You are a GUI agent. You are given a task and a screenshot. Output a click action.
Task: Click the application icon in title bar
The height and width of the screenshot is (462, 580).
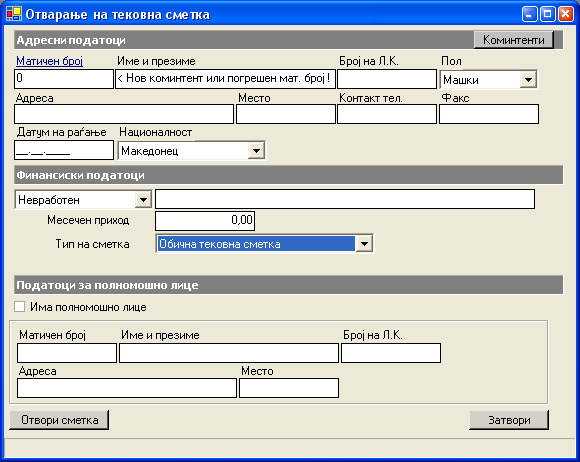click(x=14, y=14)
